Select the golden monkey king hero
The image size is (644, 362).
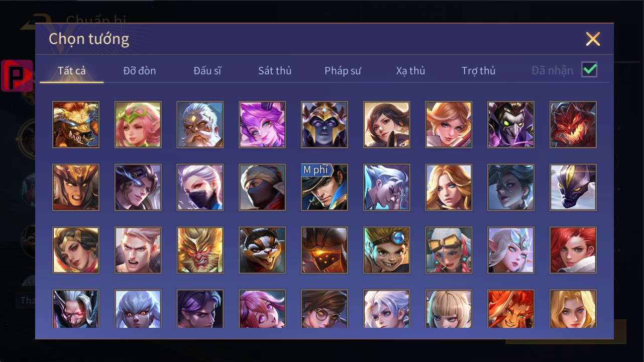click(x=200, y=250)
